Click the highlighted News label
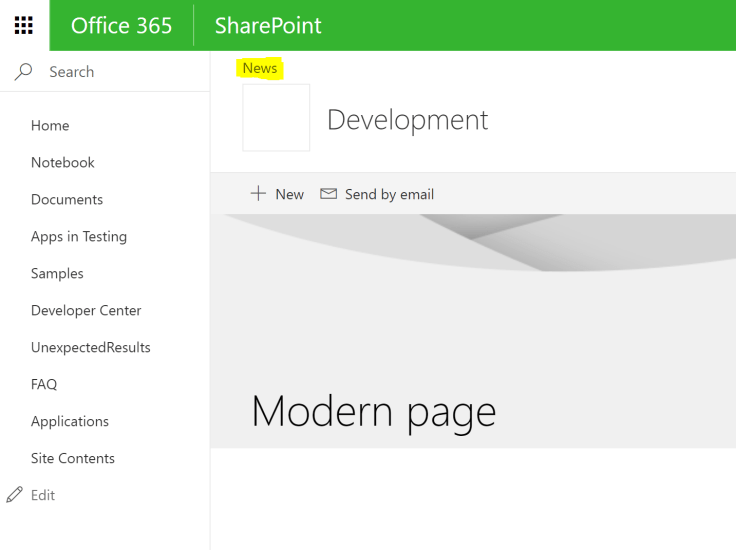The height and width of the screenshot is (550, 736). [x=260, y=68]
